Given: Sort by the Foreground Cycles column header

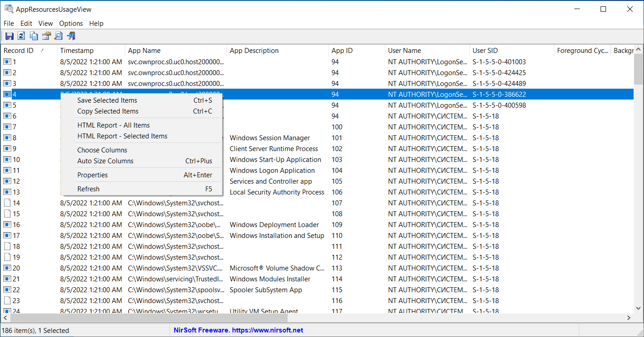Looking at the screenshot, I should coord(582,51).
